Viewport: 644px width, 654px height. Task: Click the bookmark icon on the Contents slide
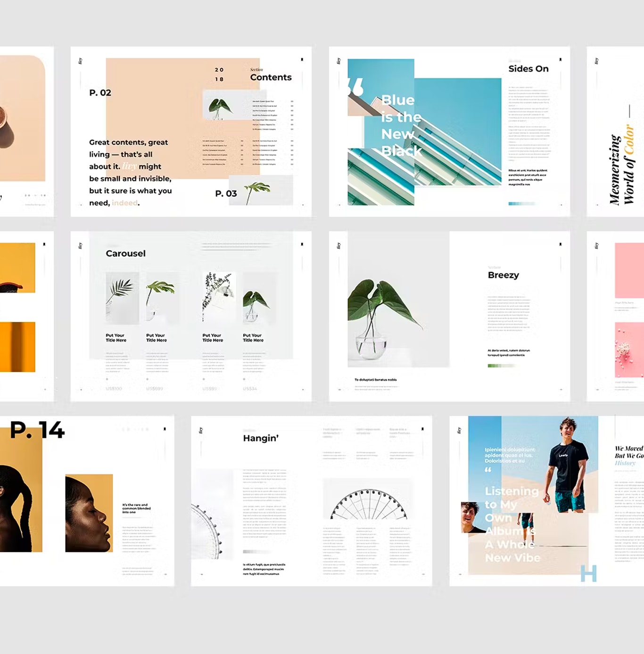click(x=302, y=59)
